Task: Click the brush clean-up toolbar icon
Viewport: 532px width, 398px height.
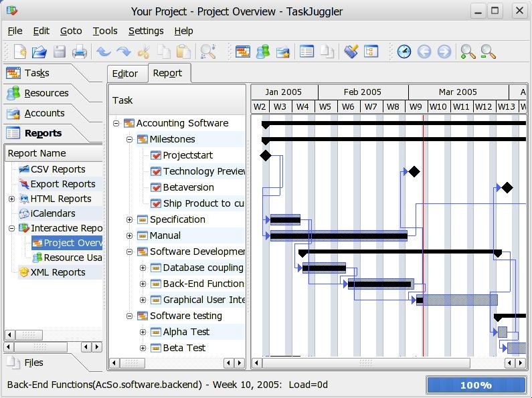Action: (x=351, y=52)
